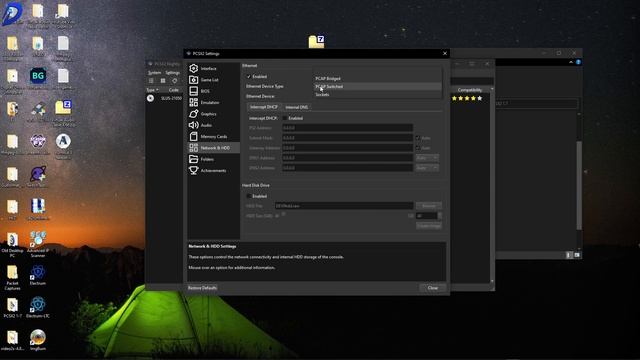The height and width of the screenshot is (360, 640).
Task: Switch to list view in PCSX2 toolbar
Action: pos(151,81)
